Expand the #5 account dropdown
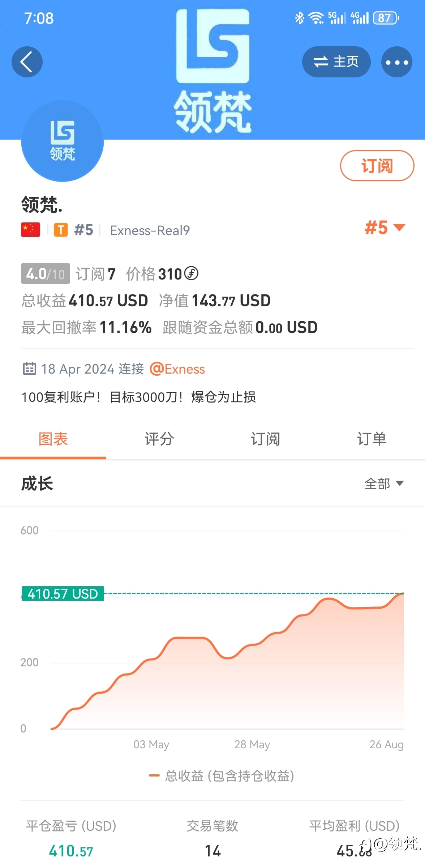This screenshot has width=425, height=868. 385,228
